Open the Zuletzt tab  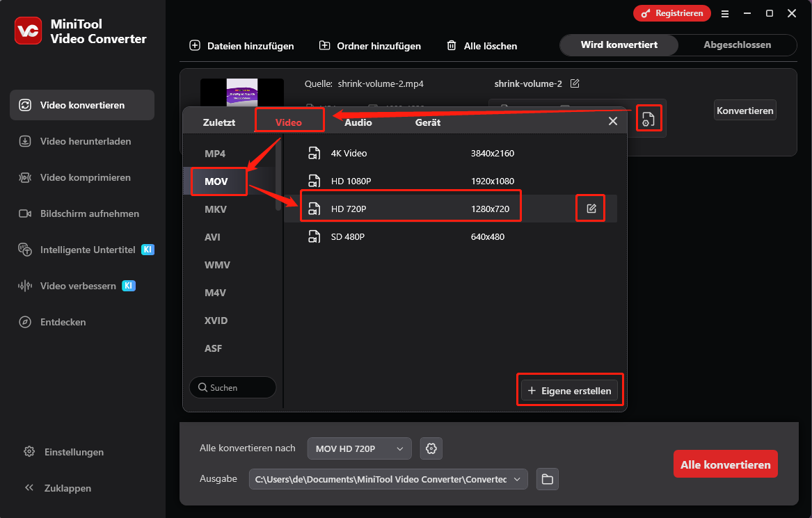(x=218, y=122)
